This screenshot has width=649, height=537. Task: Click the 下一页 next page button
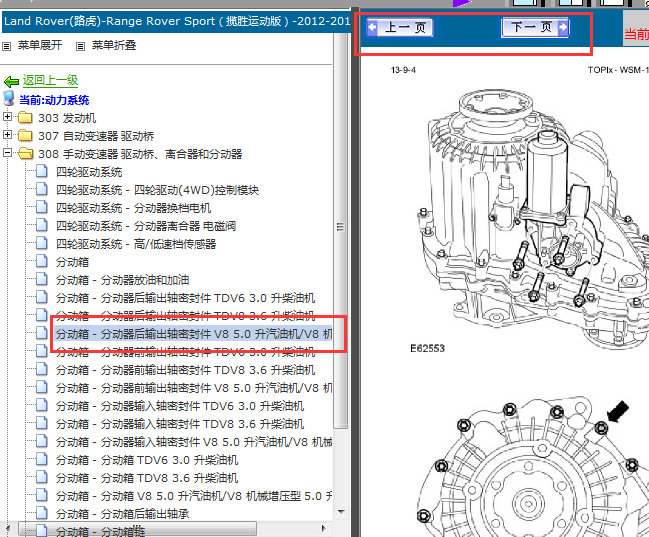pos(535,27)
